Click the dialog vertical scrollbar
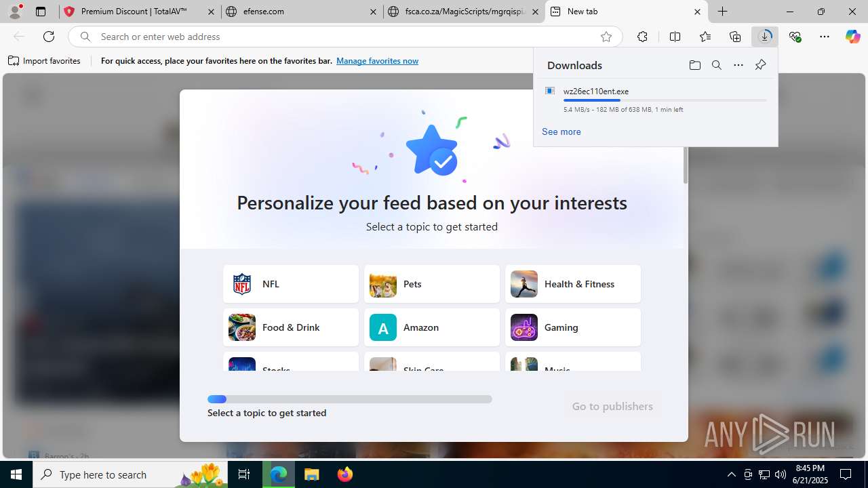This screenshot has width=868, height=488. [685, 165]
